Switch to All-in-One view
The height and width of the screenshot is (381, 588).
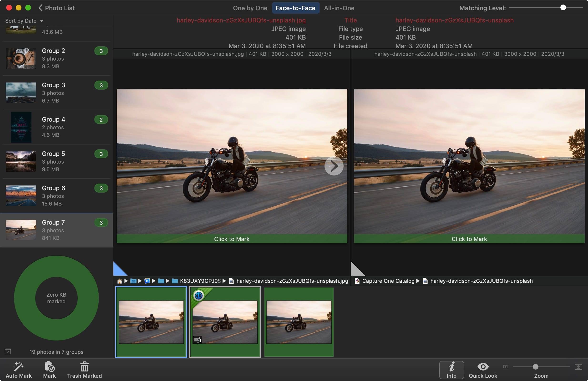click(339, 8)
